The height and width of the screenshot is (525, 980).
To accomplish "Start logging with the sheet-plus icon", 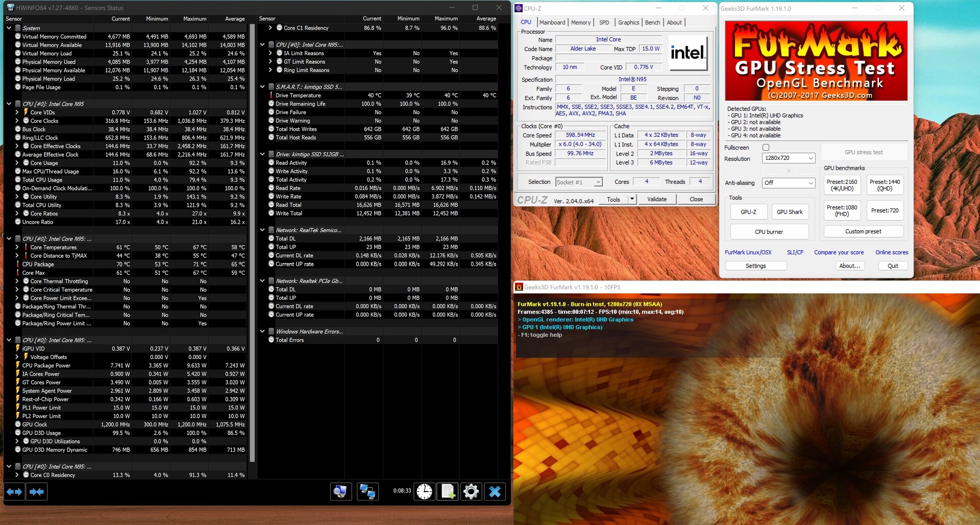I will point(448,492).
